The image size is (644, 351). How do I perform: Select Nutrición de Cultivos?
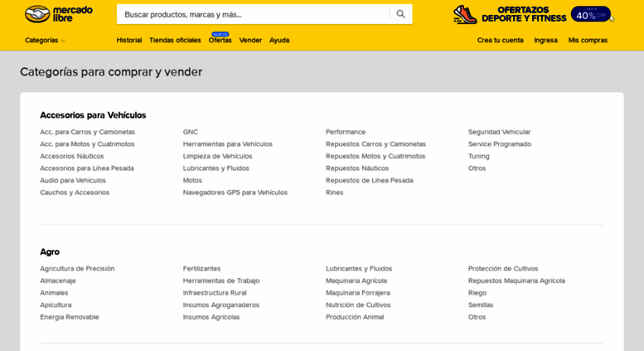click(x=358, y=305)
